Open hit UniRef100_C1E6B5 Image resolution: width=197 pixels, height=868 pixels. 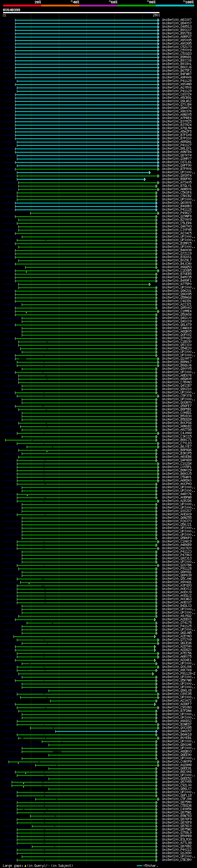tap(177, 271)
